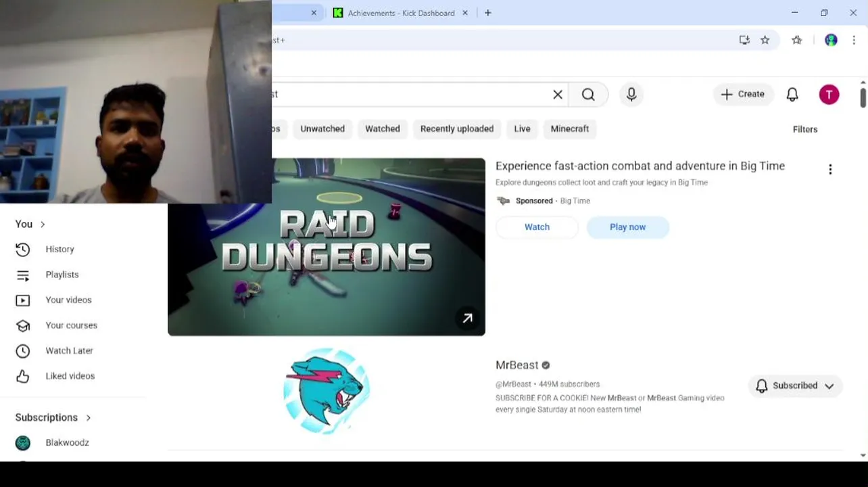Open Chrome's three-dot menu

point(854,40)
